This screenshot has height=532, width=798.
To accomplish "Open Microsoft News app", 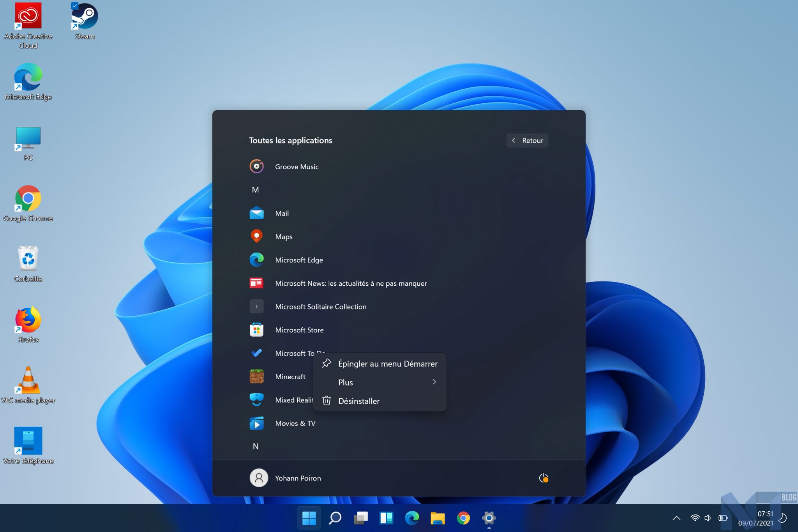I will coord(351,283).
